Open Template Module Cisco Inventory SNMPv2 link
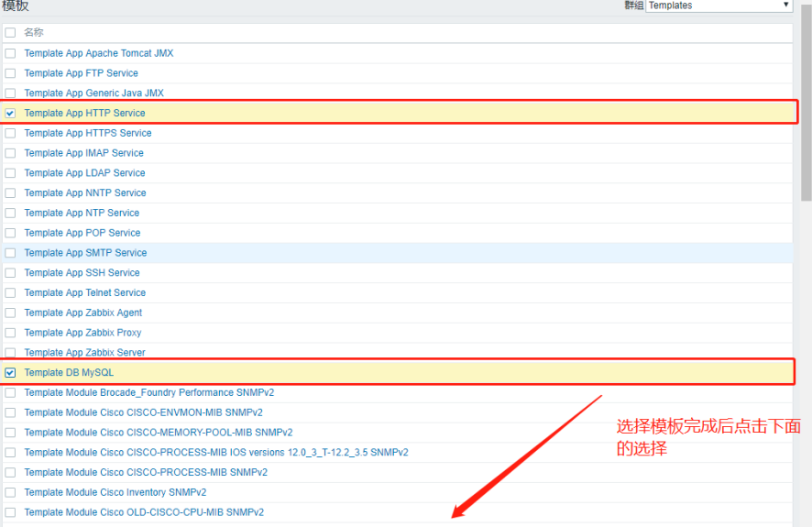The image size is (812, 527). click(115, 492)
